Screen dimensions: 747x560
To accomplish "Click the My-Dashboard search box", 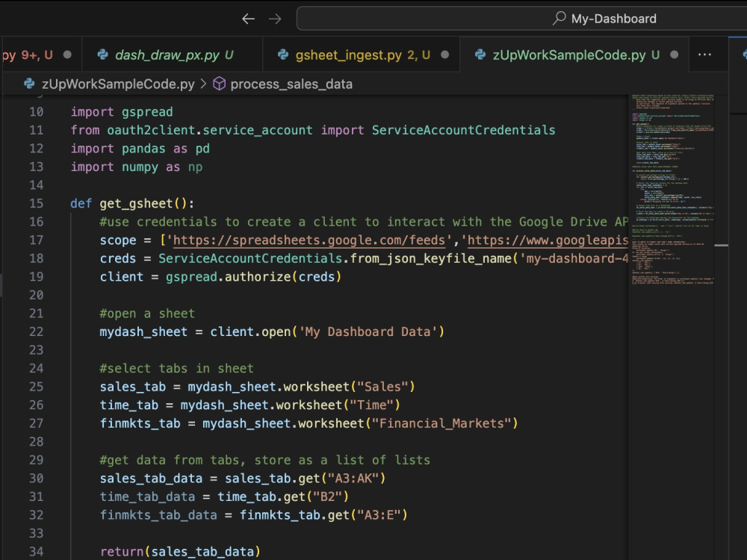I will point(521,19).
